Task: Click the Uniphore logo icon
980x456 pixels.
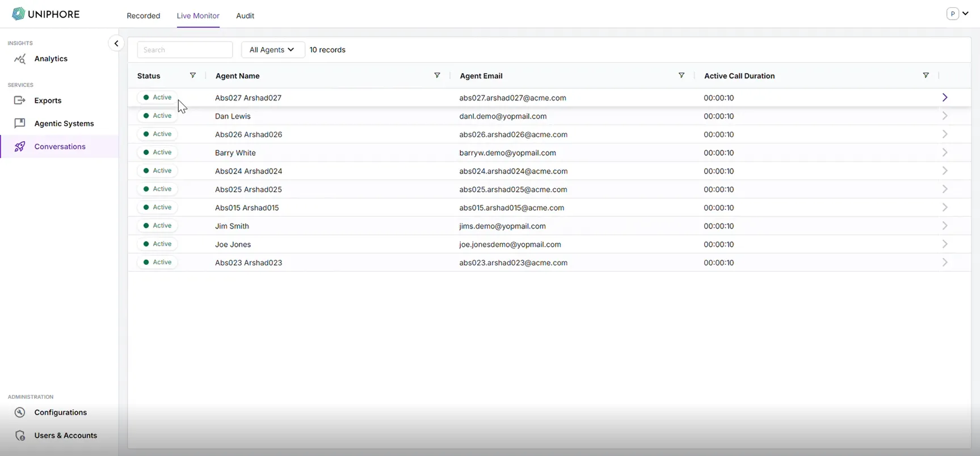Action: (18, 14)
